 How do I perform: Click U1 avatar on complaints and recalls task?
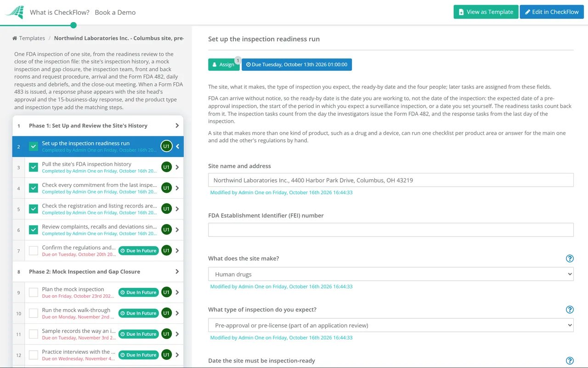tap(166, 230)
